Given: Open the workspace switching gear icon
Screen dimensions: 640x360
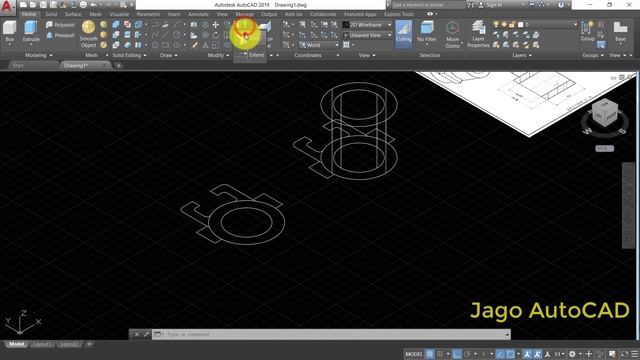Looking at the screenshot, I should click(x=572, y=354).
